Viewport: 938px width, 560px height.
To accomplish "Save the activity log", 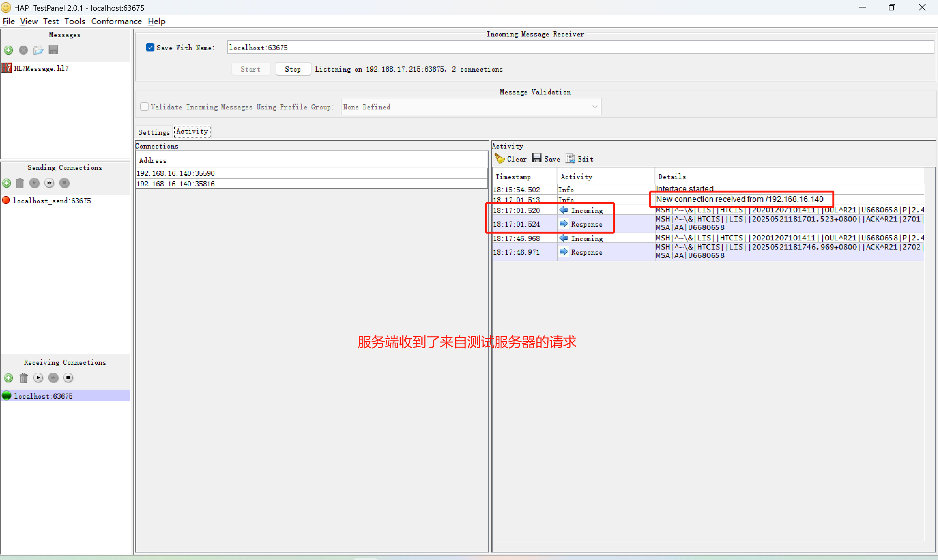I will 546,159.
